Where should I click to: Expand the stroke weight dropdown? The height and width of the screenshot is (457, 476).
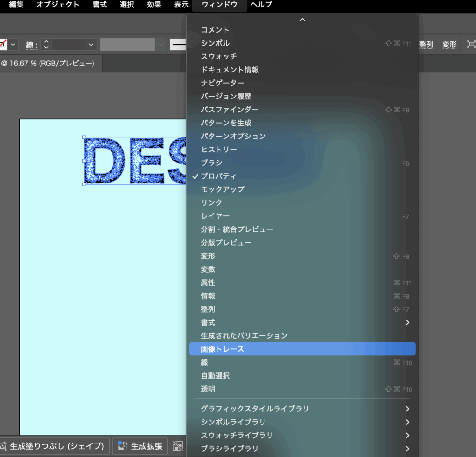tap(91, 45)
